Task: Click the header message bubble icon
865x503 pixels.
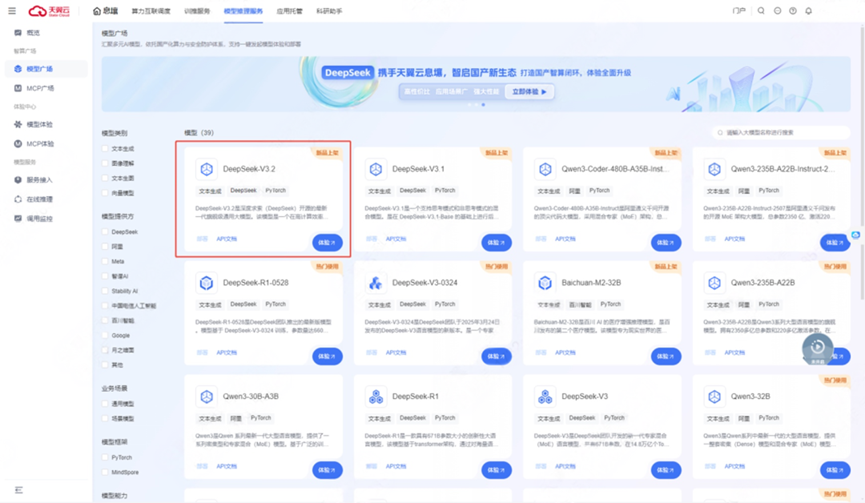Action: [x=777, y=10]
